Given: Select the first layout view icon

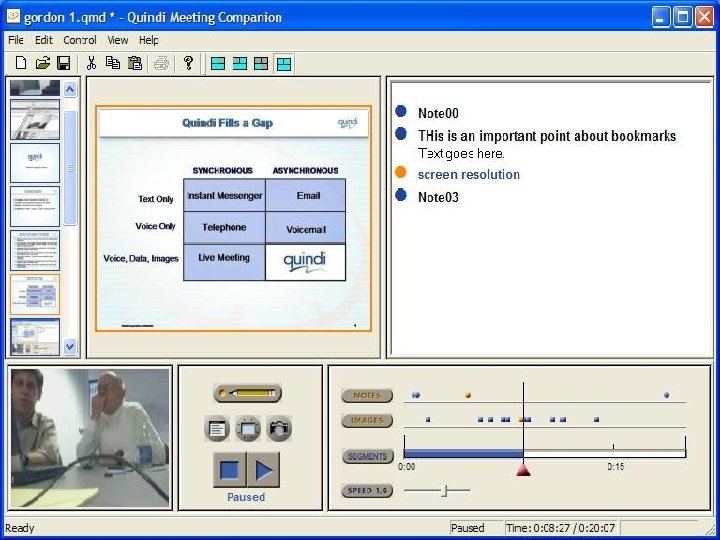Looking at the screenshot, I should click(218, 63).
